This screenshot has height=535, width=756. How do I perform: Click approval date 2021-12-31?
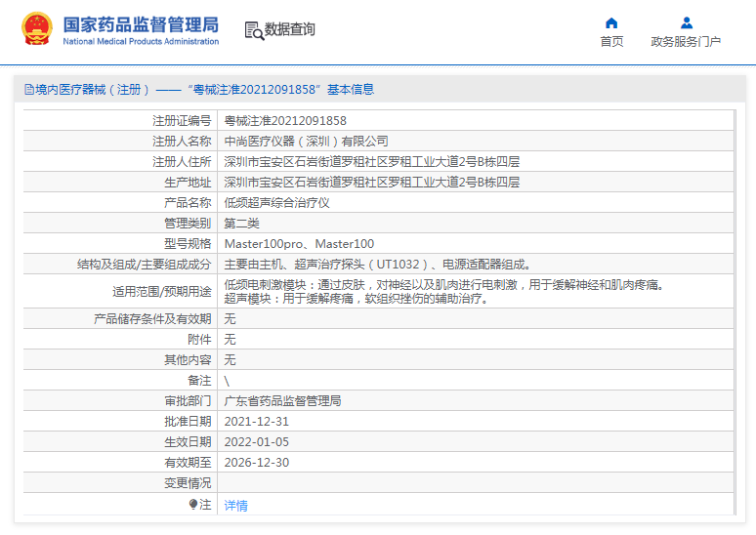click(257, 422)
